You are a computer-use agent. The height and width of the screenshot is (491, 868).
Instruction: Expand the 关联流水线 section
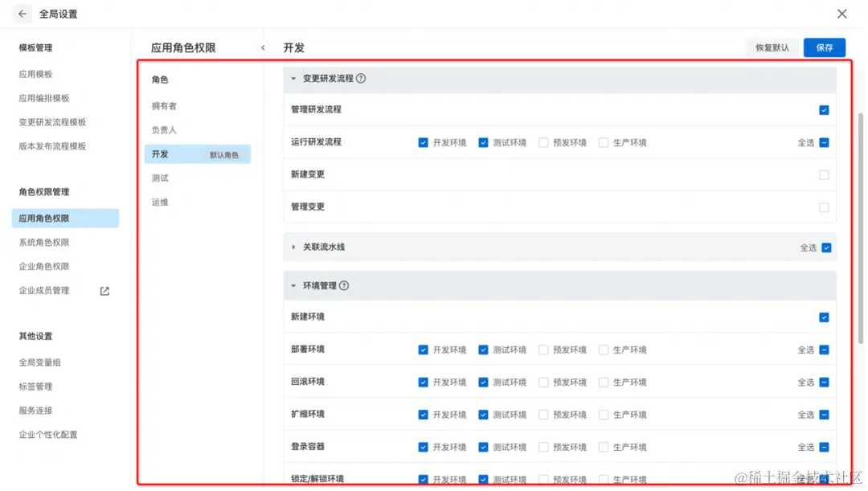293,247
